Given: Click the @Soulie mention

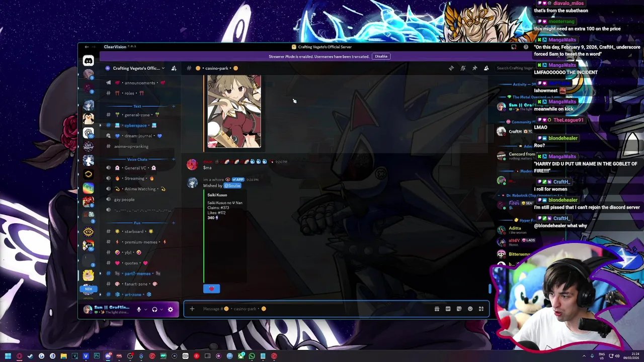Looking at the screenshot, I should click(x=232, y=186).
